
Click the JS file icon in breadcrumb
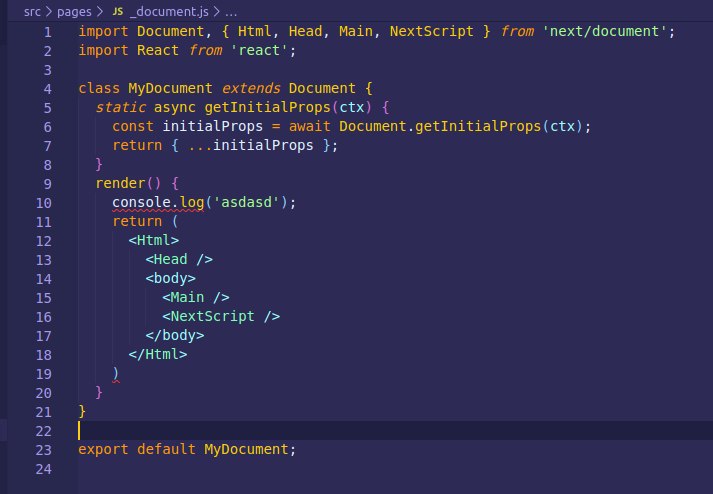pyautogui.click(x=118, y=11)
